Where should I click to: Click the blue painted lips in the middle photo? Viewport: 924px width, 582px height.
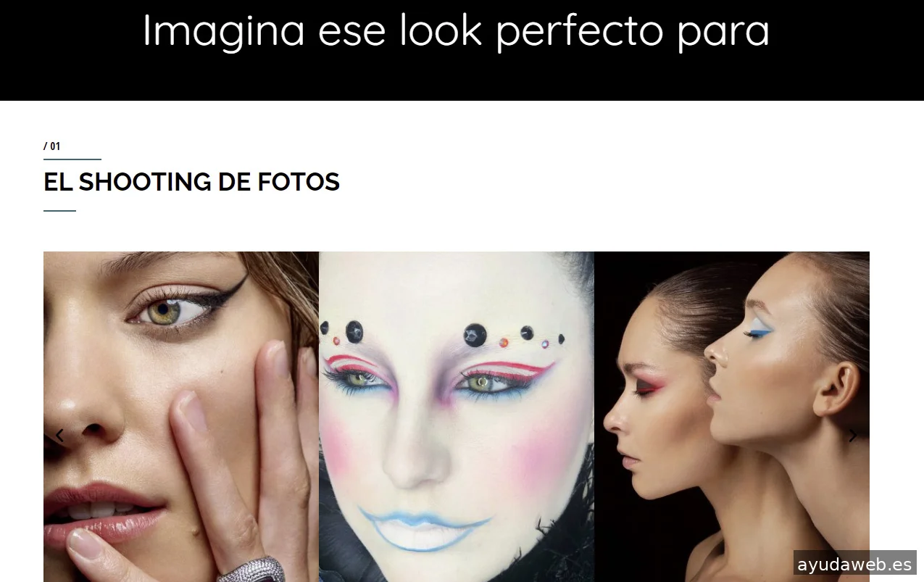426,527
